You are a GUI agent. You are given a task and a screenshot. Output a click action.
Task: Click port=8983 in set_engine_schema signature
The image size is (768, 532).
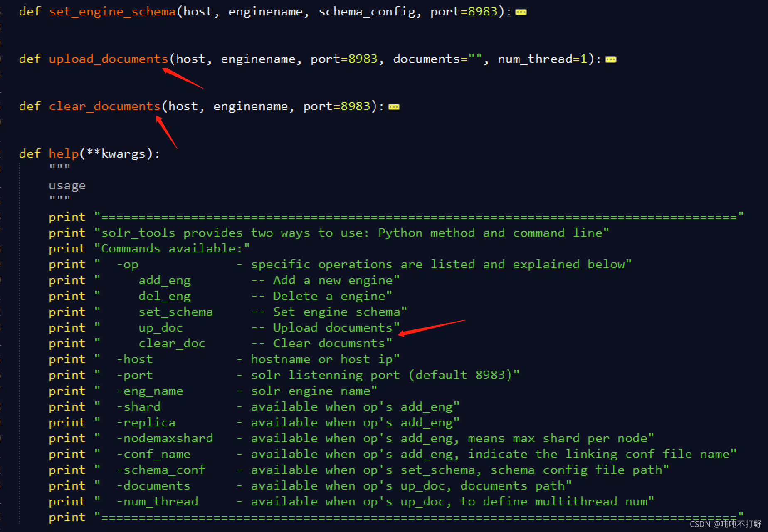[x=464, y=12]
